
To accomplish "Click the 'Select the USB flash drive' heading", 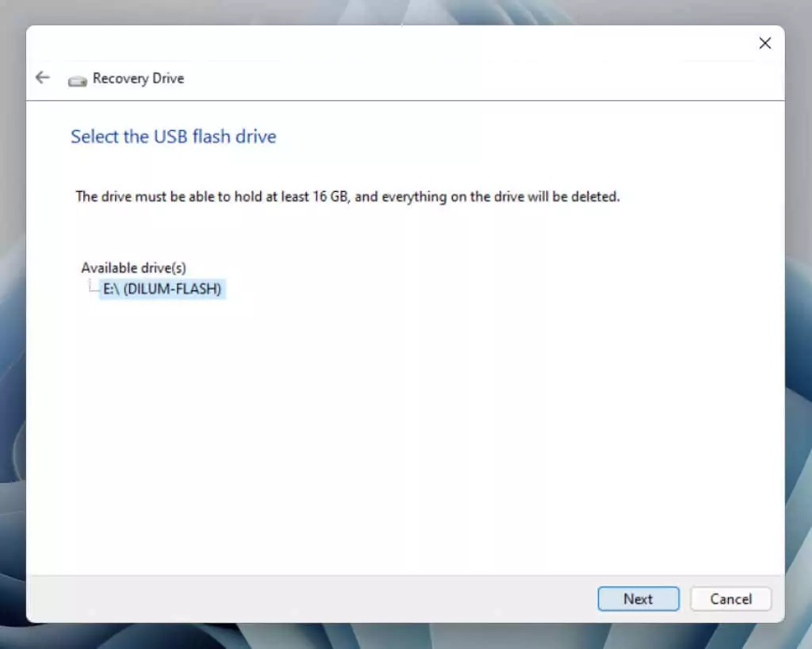I will (174, 136).
